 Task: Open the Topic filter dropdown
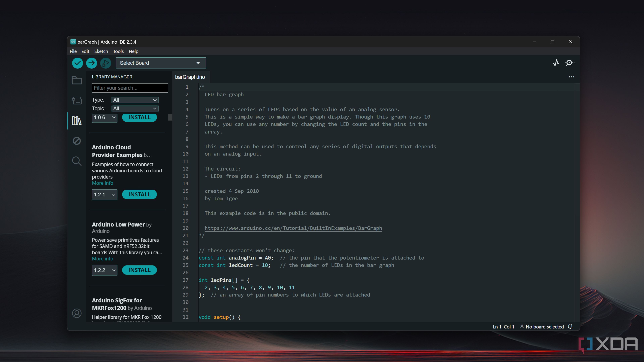tap(135, 108)
